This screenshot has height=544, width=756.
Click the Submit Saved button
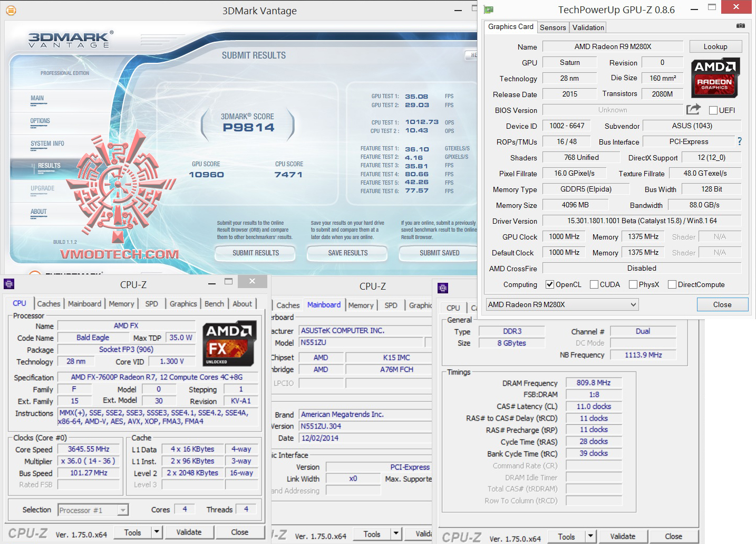[439, 253]
